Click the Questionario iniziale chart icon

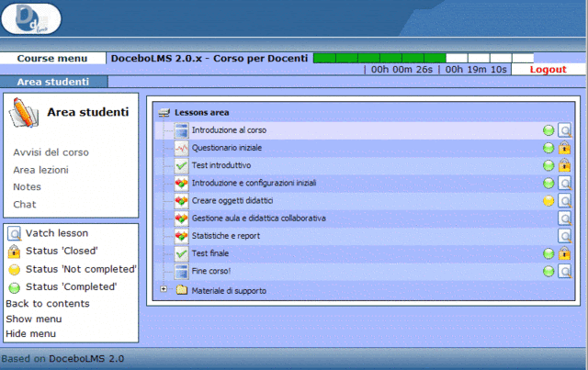182,148
